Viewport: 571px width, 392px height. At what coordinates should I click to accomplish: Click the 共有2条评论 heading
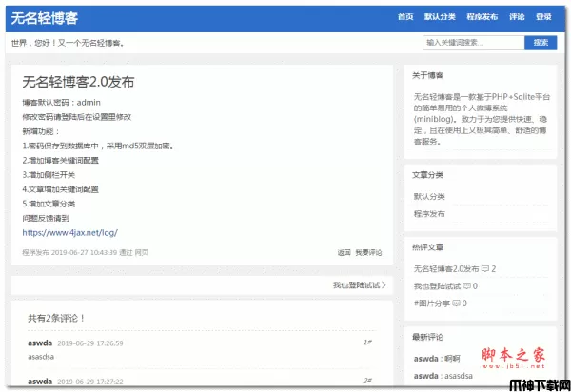pos(56,318)
